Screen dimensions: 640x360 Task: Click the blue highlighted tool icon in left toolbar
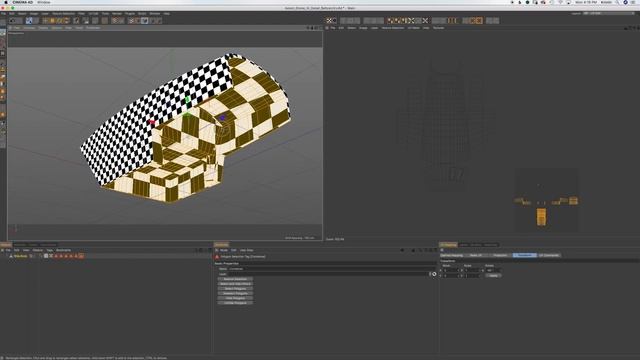[3, 33]
